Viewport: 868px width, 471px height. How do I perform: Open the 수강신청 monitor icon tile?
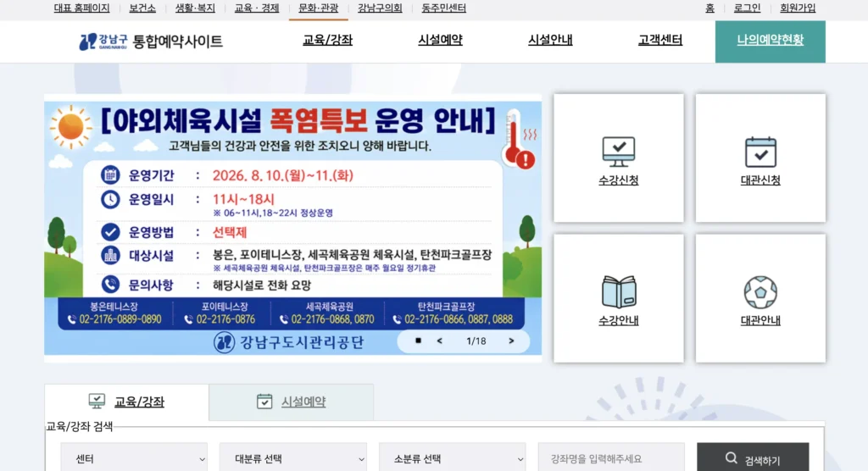[x=618, y=158]
